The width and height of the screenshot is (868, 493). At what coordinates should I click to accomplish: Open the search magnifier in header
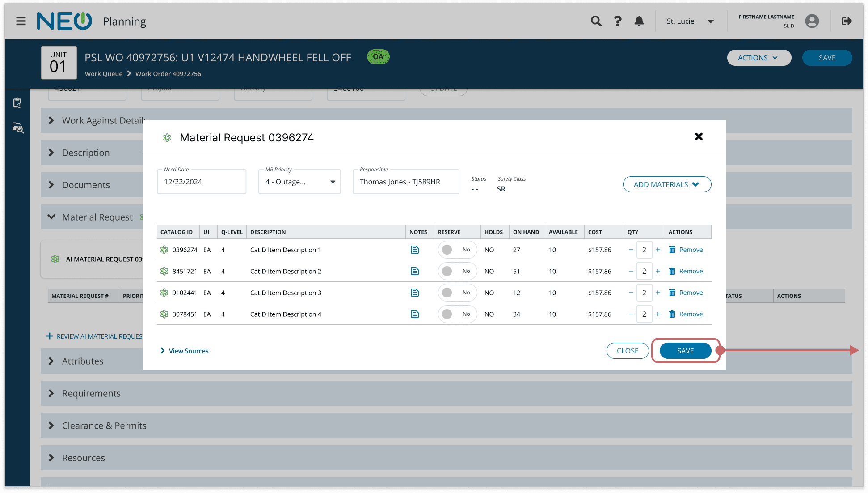(x=596, y=21)
